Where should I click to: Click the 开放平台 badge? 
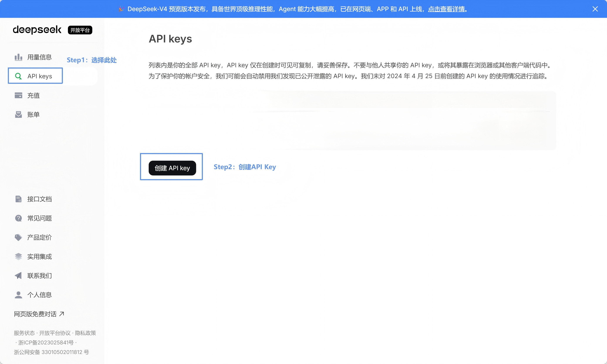[x=80, y=30]
